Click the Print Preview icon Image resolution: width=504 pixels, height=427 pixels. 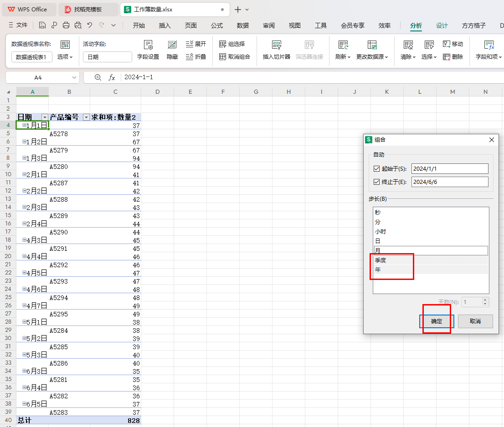pos(78,25)
